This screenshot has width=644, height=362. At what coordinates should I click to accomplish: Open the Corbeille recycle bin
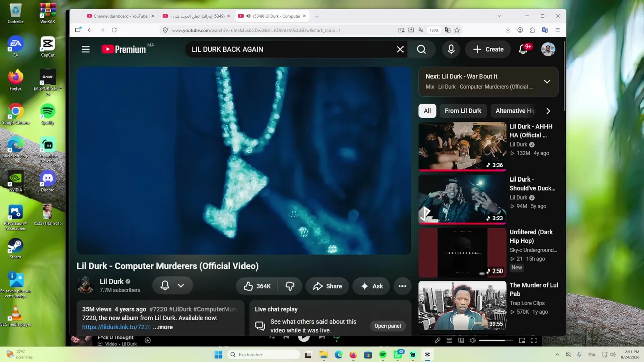[15, 14]
